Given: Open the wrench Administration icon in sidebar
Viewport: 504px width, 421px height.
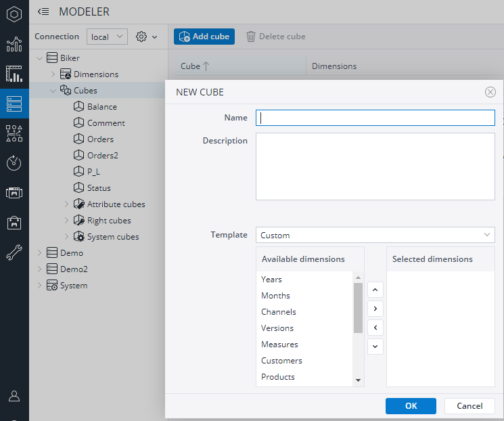Looking at the screenshot, I should [x=14, y=252].
